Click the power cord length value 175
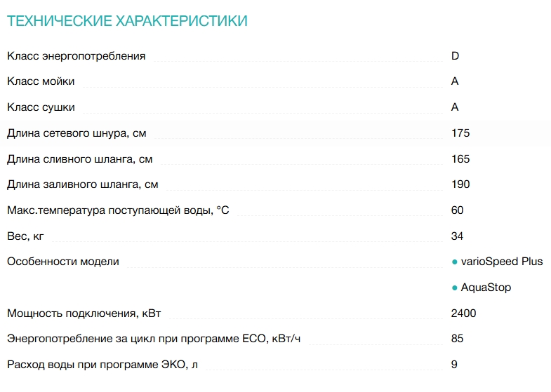551x392 pixels. tap(460, 133)
